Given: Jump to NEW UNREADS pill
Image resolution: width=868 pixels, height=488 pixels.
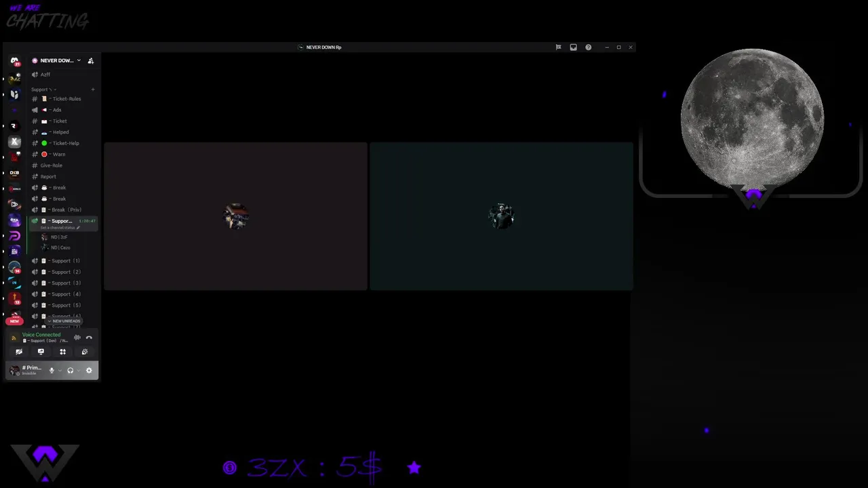Looking at the screenshot, I should point(64,321).
